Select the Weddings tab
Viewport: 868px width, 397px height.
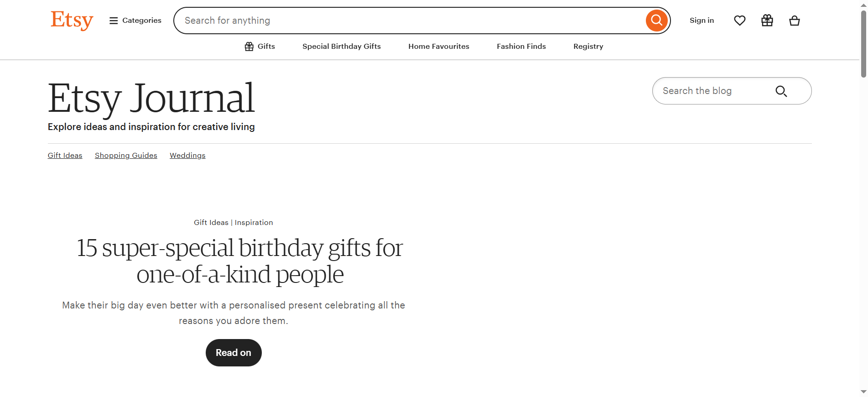click(x=187, y=155)
